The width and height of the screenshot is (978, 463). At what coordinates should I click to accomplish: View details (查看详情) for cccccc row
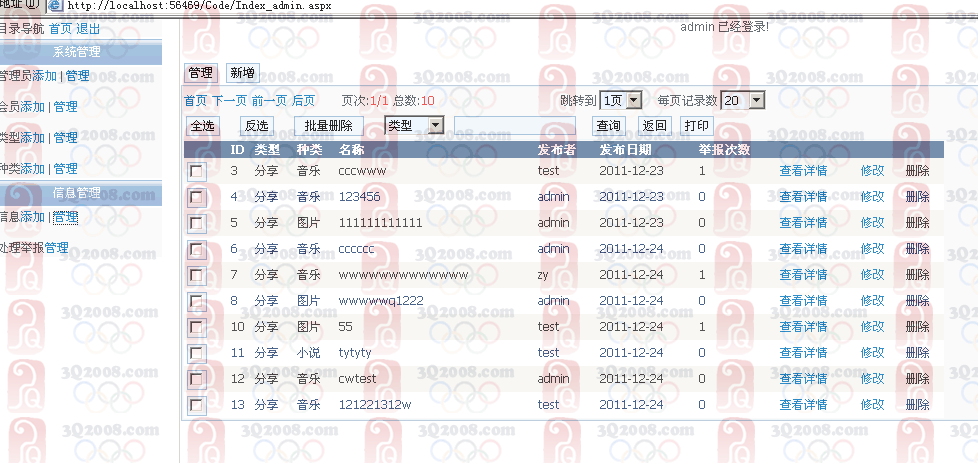coord(803,249)
